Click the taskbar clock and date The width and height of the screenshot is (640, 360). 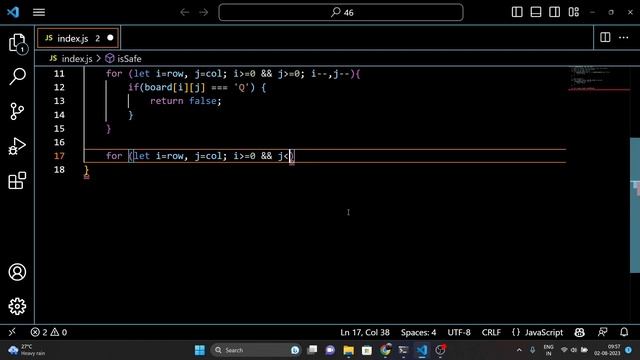click(608, 350)
